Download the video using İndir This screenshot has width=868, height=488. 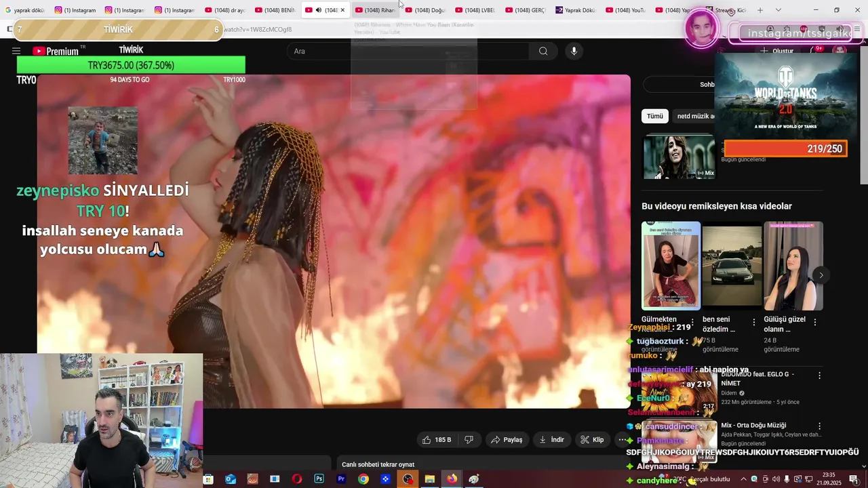click(x=551, y=440)
